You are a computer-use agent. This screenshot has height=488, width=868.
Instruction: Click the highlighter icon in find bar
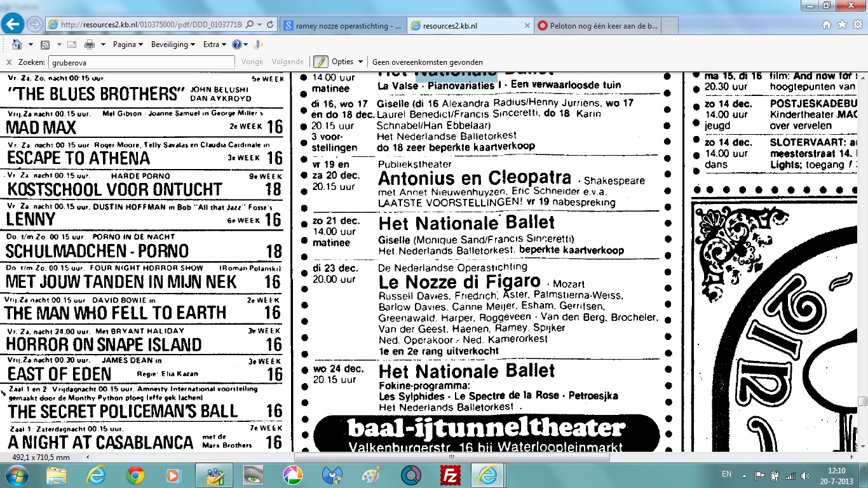click(320, 62)
